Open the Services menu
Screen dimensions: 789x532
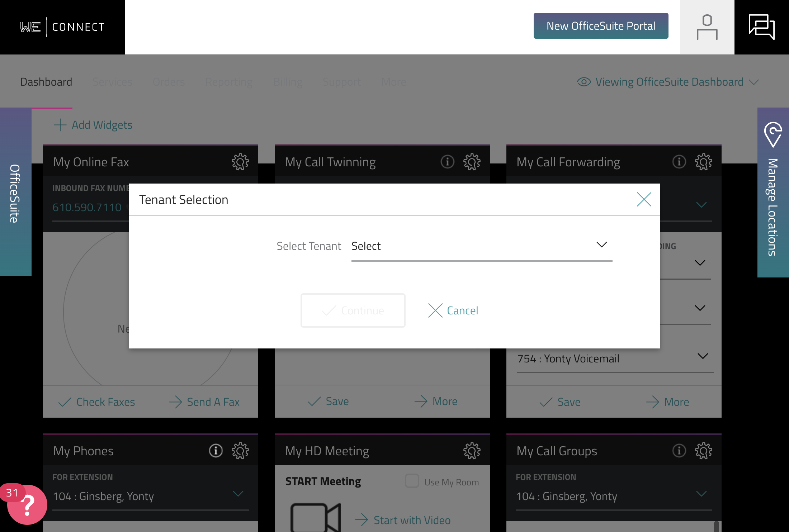click(112, 82)
